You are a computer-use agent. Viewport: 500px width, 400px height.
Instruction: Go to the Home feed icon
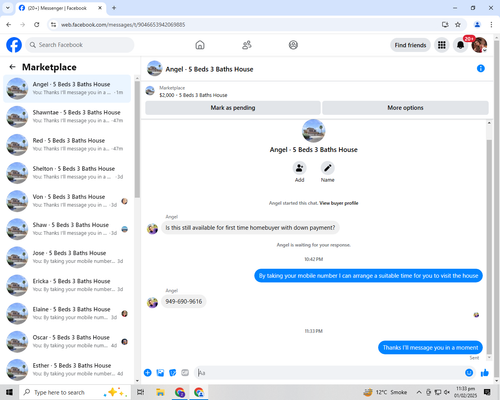point(200,45)
